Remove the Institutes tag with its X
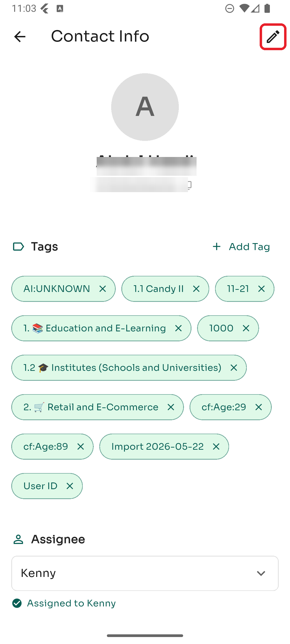 click(234, 368)
